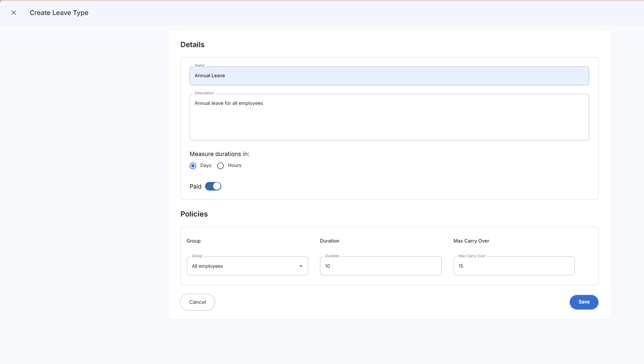The image size is (644, 364).
Task: Click the Duration column header
Action: point(329,241)
